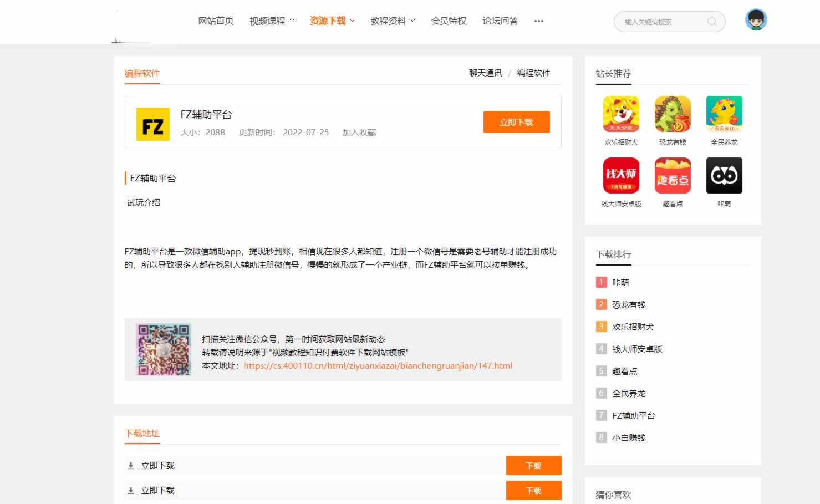Select the 全民养龙 app icon
Screen dimensions: 820x504
(x=724, y=114)
